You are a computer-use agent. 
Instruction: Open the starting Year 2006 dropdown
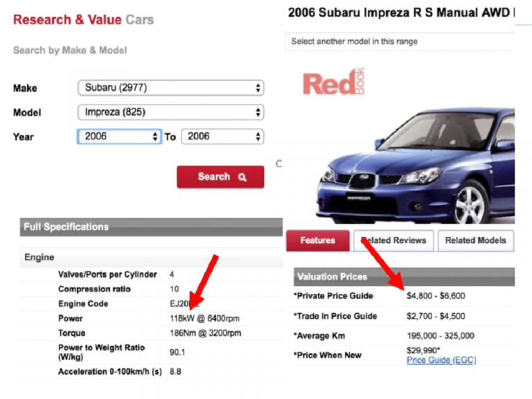tap(119, 136)
